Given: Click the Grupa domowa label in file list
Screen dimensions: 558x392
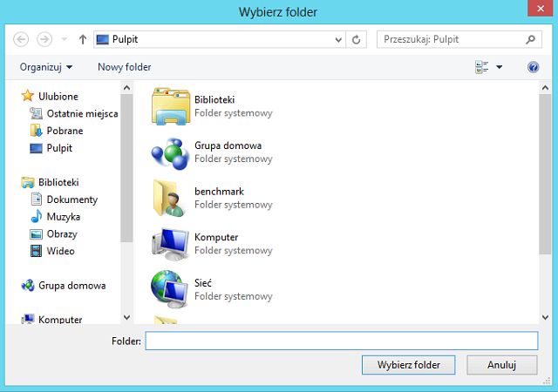Looking at the screenshot, I should pos(228,145).
